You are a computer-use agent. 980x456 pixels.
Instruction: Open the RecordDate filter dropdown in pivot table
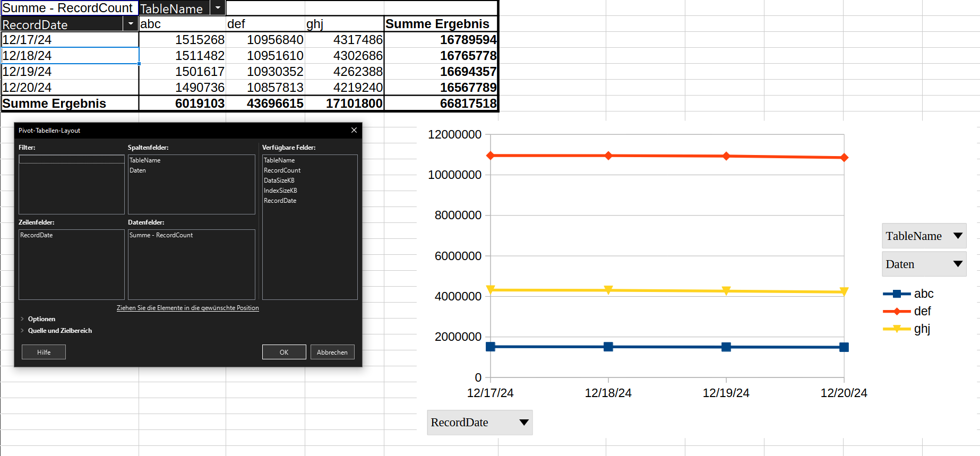tap(131, 24)
